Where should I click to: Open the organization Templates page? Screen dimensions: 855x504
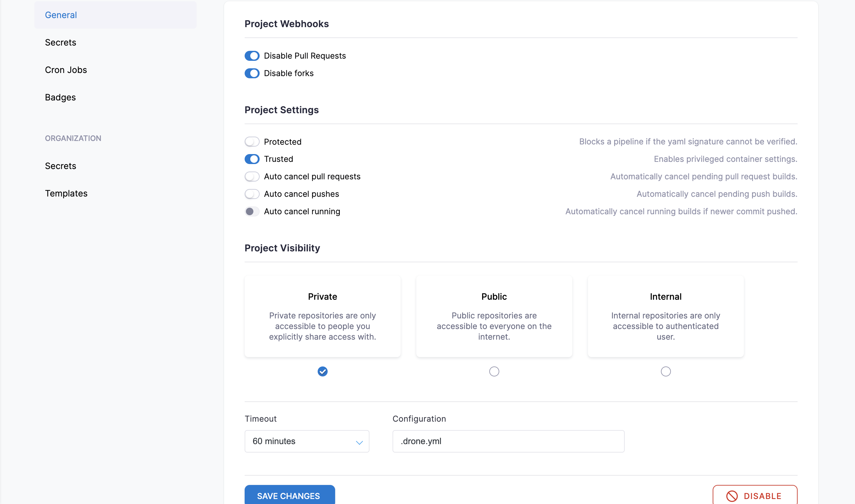(66, 193)
